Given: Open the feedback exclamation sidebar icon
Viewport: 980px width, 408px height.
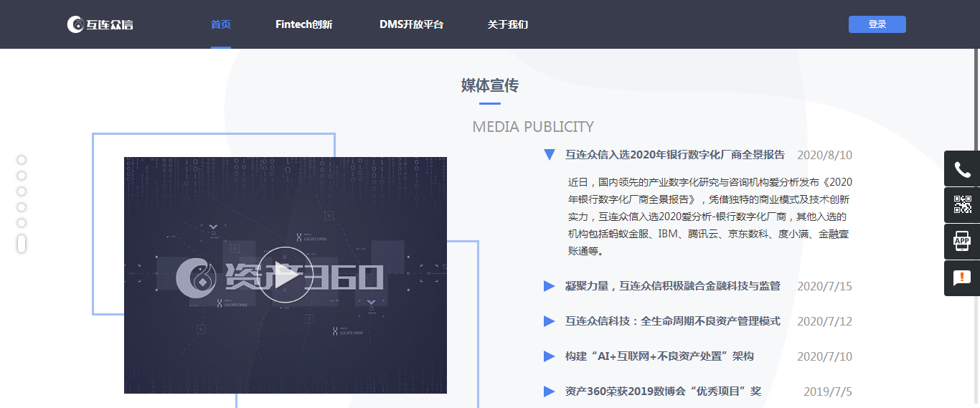Looking at the screenshot, I should click(962, 278).
